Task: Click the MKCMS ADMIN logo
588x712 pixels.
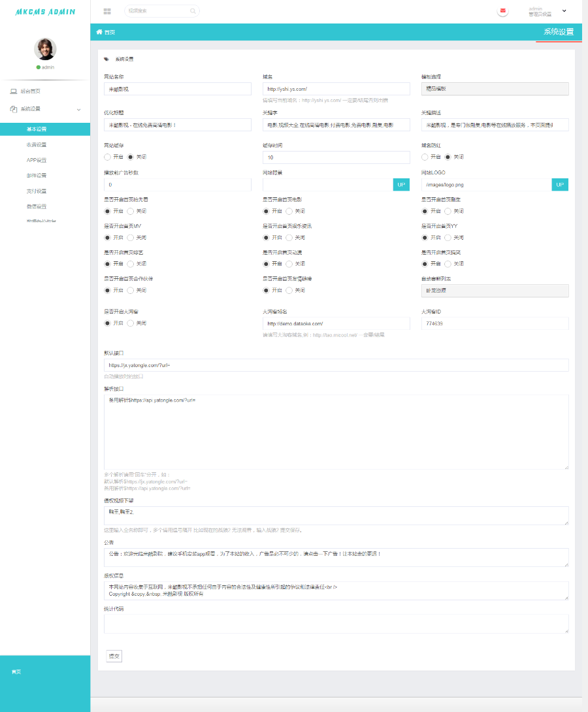Action: 45,12
